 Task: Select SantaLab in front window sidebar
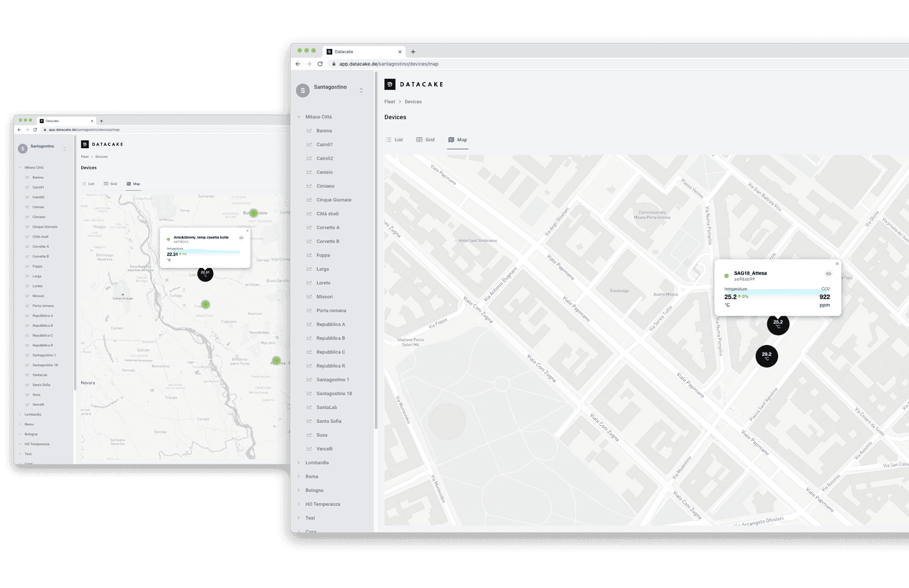(x=327, y=407)
